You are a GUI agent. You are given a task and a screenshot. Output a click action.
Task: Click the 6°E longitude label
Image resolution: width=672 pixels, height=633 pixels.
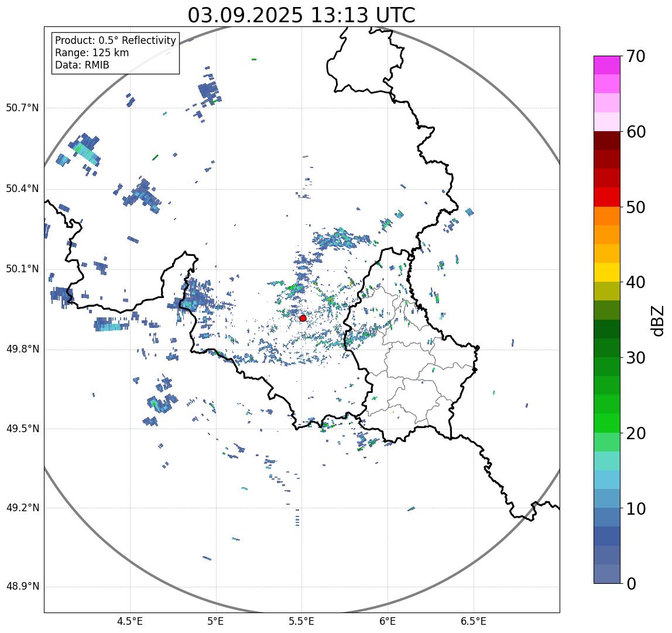click(x=388, y=621)
